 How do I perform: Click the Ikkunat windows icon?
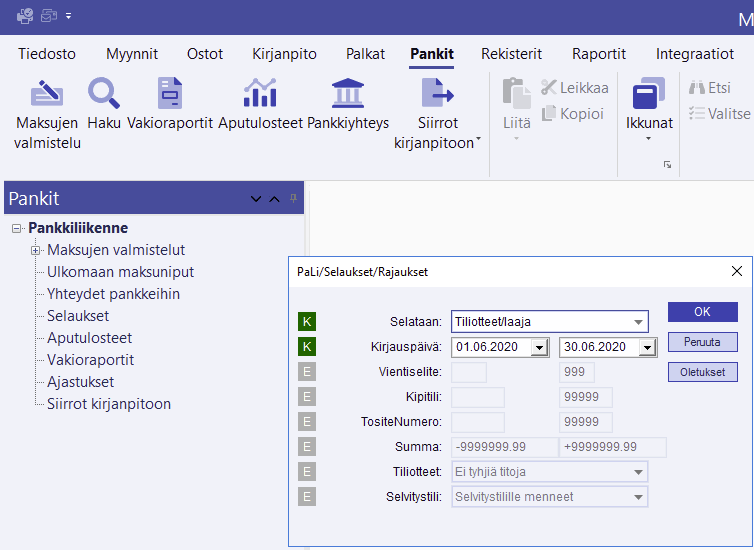[x=649, y=95]
